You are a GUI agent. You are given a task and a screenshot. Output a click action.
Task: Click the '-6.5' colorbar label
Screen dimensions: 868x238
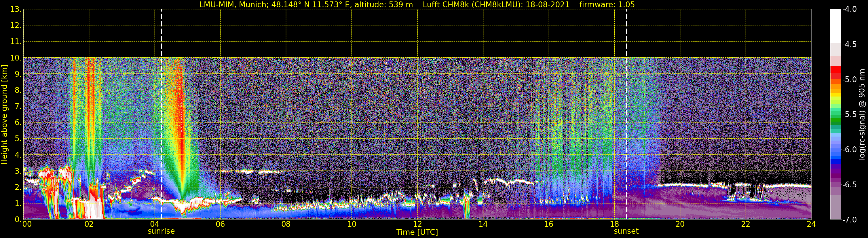(849, 185)
